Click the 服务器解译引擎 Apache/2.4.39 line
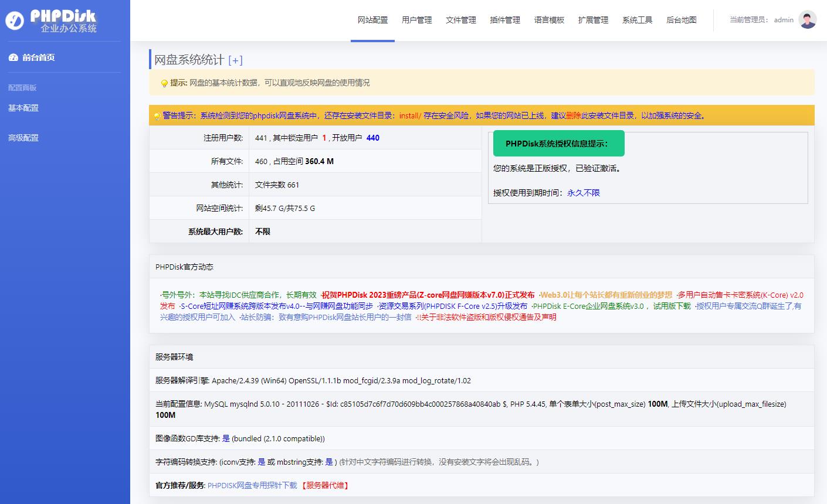The height and width of the screenshot is (504, 827). coord(313,380)
